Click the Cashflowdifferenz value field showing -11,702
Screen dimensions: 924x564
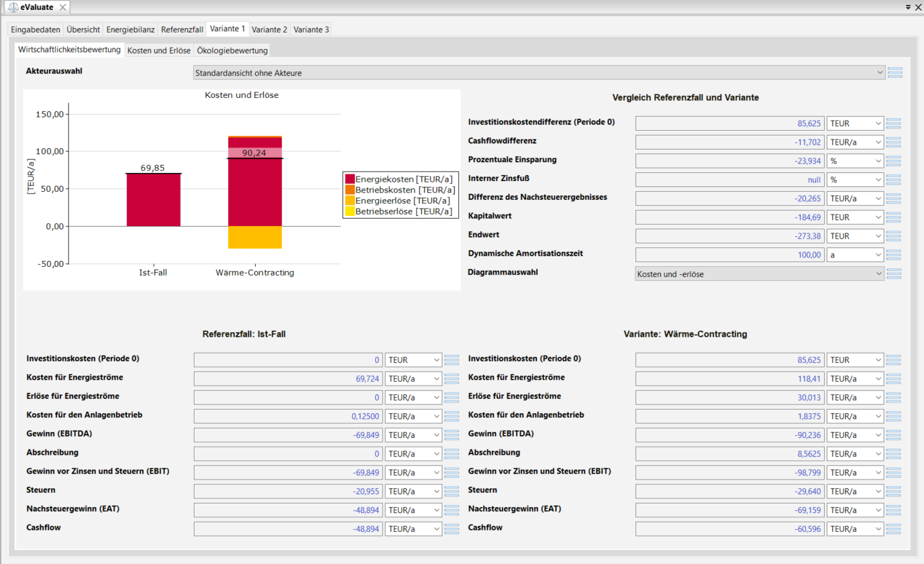coord(730,142)
